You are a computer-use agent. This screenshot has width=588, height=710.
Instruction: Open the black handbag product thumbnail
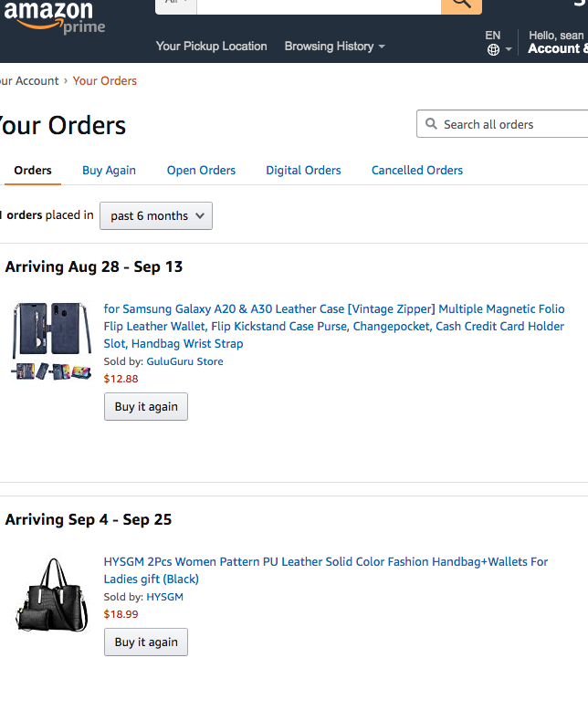coord(51,594)
